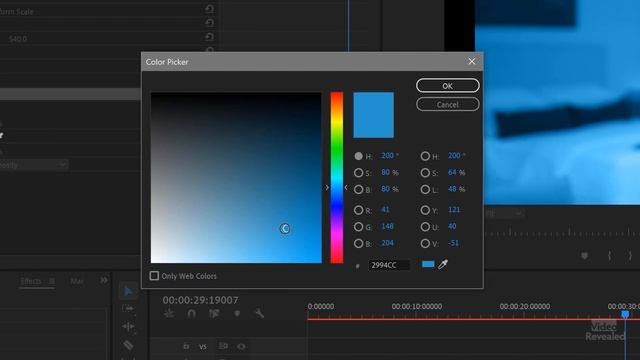Open the timeline wrench settings
Viewport: 640px width, 360px height.
(259, 313)
